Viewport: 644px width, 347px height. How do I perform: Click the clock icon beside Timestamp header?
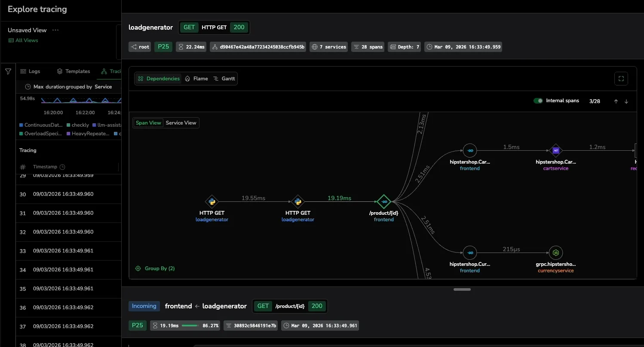coord(62,167)
